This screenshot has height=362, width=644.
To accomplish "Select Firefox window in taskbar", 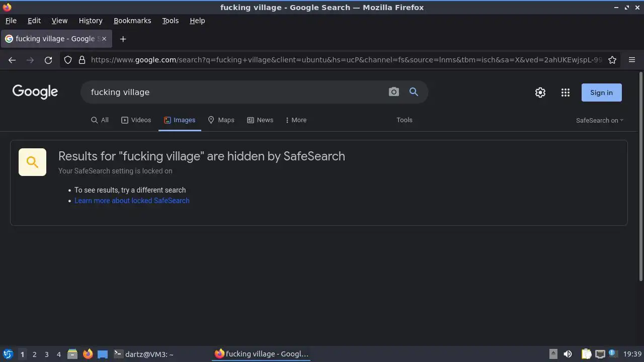I will point(261,354).
